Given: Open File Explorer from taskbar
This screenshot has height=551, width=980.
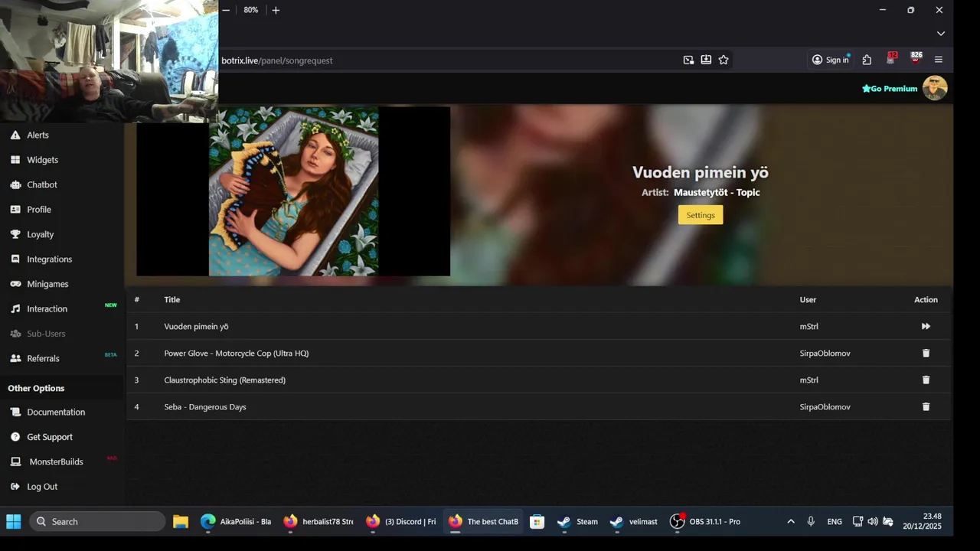Looking at the screenshot, I should [181, 522].
